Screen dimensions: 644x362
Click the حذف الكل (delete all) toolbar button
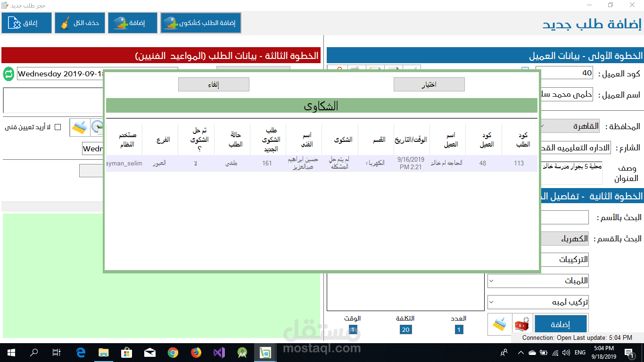80,23
